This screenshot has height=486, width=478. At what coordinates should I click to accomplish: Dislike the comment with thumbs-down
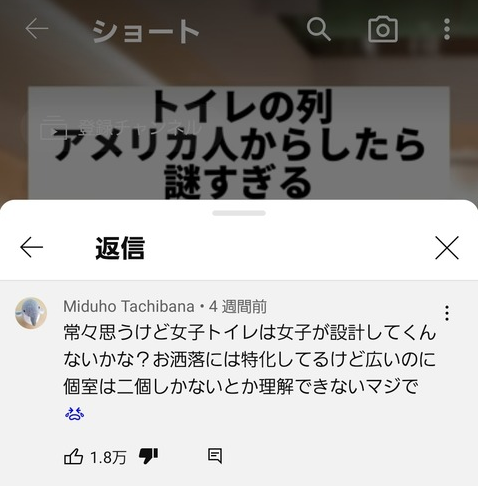tap(148, 456)
